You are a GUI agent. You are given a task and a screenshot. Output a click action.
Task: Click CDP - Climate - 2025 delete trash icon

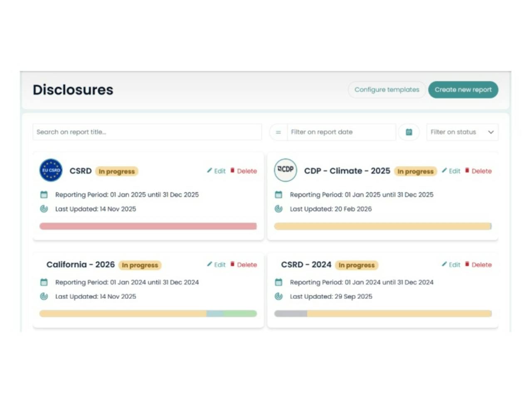467,170
